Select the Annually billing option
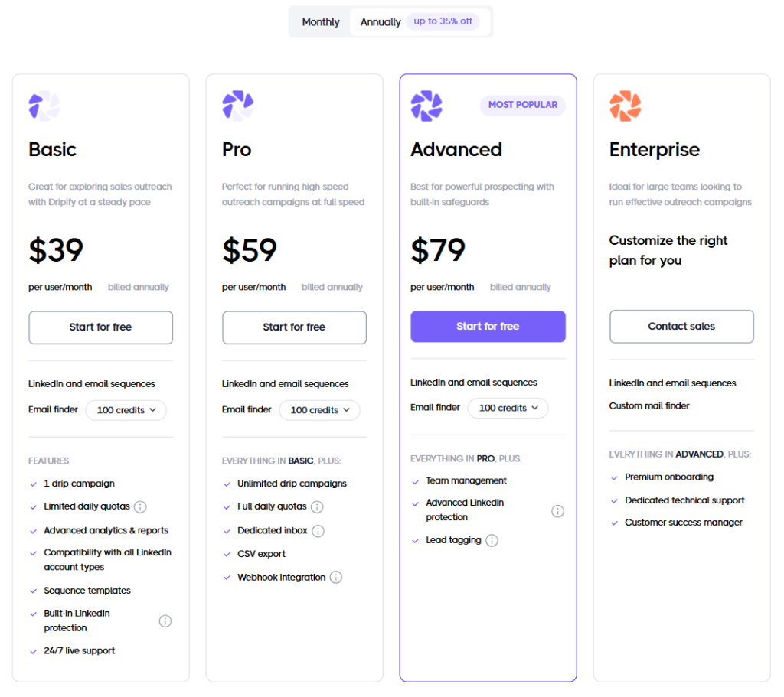Viewport: 784px width, 697px height. (x=380, y=22)
